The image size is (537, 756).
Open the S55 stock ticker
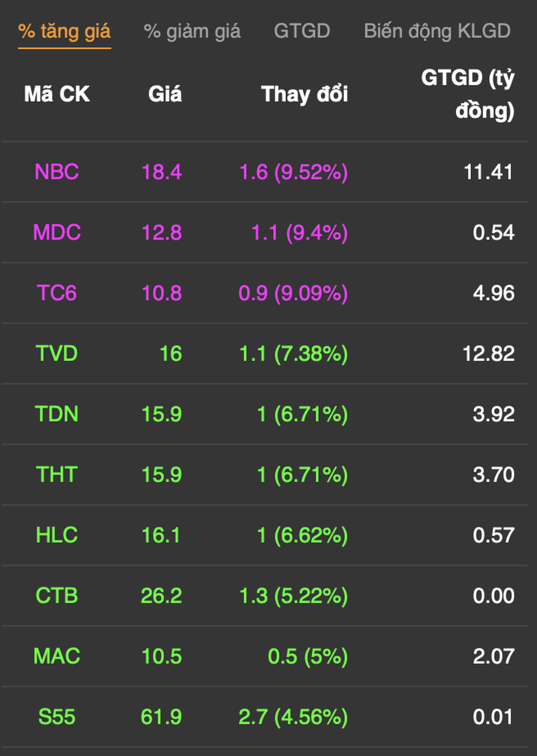tap(57, 717)
